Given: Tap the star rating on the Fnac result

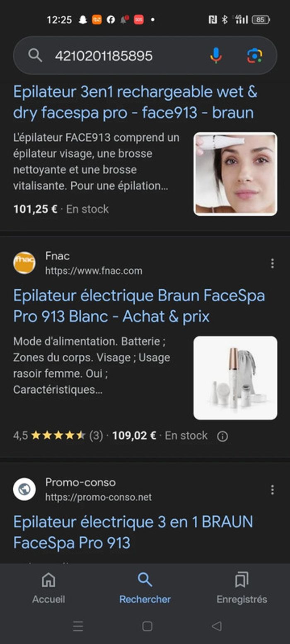Looking at the screenshot, I should click(x=58, y=435).
